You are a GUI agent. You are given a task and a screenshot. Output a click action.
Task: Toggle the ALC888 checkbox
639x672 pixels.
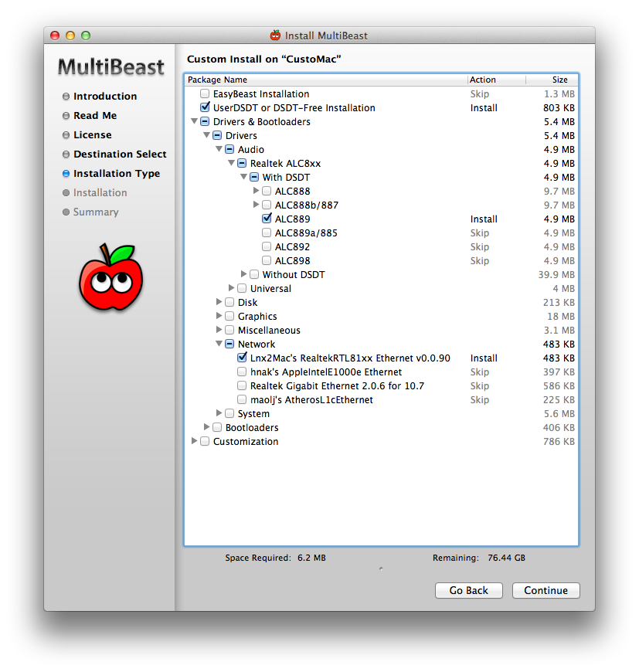click(267, 191)
